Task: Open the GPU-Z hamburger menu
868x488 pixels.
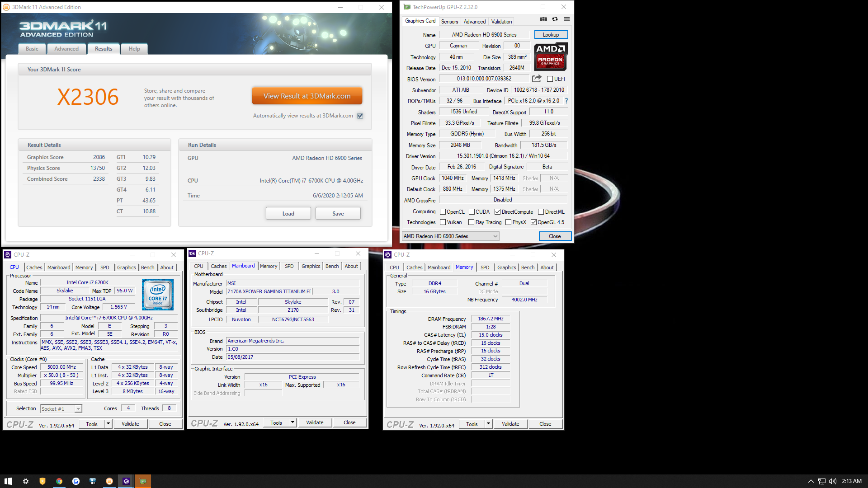Action: pos(566,19)
